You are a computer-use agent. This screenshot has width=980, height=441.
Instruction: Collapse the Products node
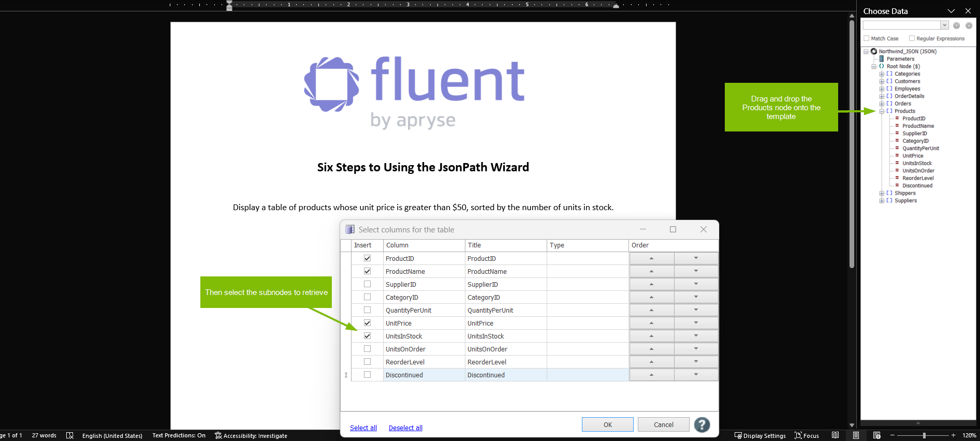(882, 111)
